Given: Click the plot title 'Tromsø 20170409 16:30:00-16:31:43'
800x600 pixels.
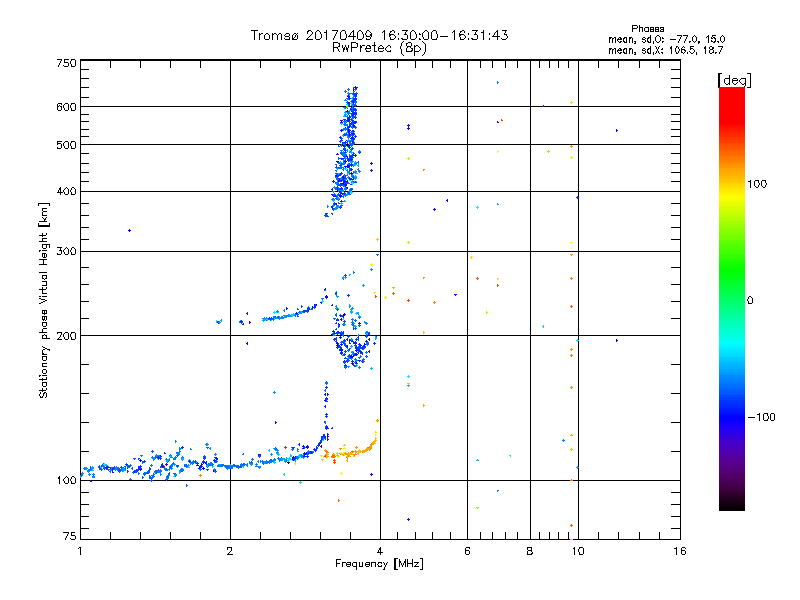Looking at the screenshot, I should click(x=379, y=35).
